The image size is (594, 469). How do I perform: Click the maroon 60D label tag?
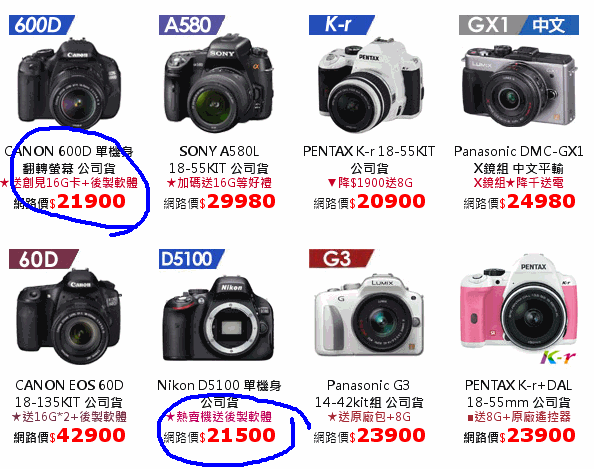coord(44,259)
